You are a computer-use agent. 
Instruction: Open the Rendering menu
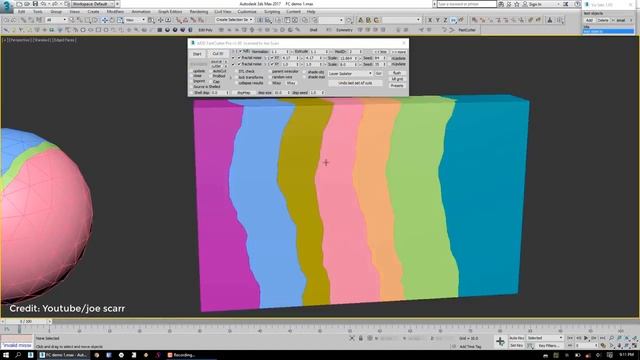(199, 12)
